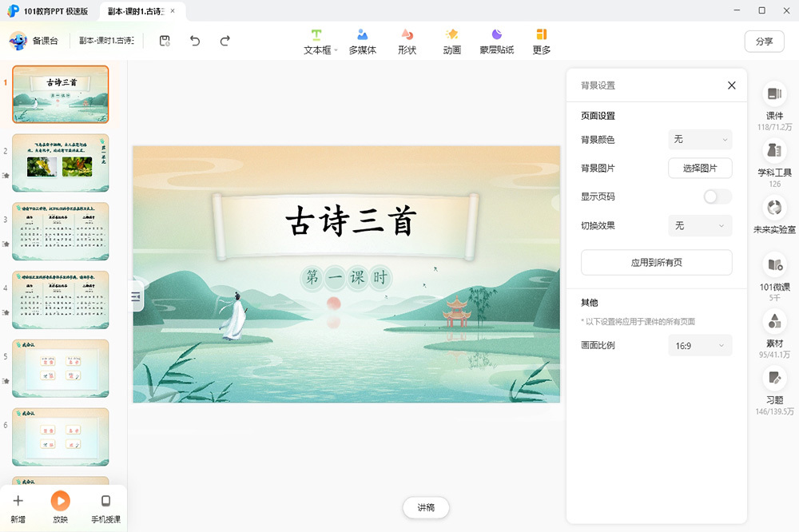Click the save icon in toolbar
This screenshot has height=532, width=799.
pyautogui.click(x=165, y=41)
